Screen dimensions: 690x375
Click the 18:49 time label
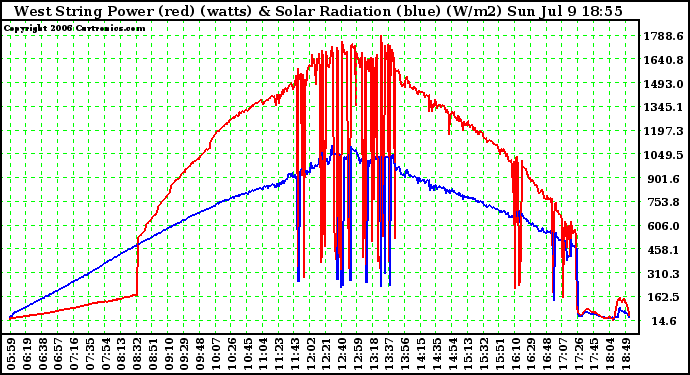[x=626, y=354]
